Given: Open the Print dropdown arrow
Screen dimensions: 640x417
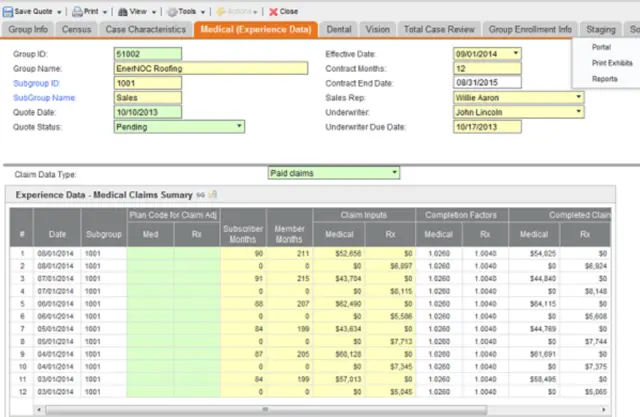Looking at the screenshot, I should [105, 12].
